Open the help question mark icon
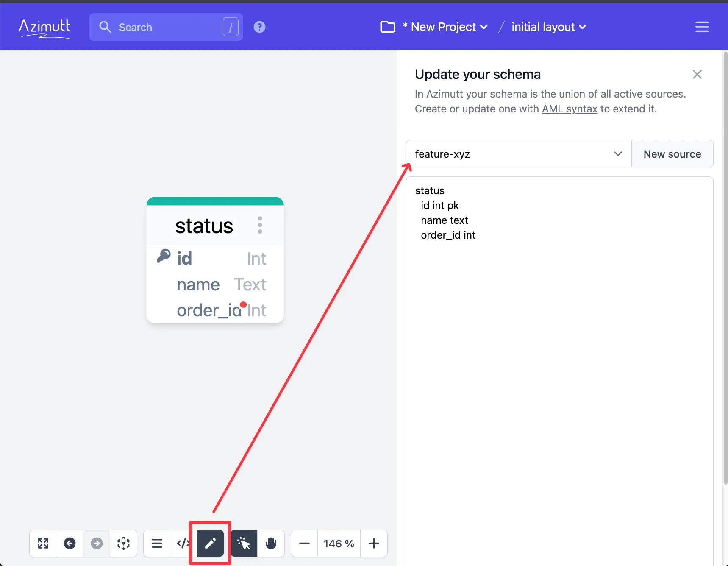 click(259, 27)
